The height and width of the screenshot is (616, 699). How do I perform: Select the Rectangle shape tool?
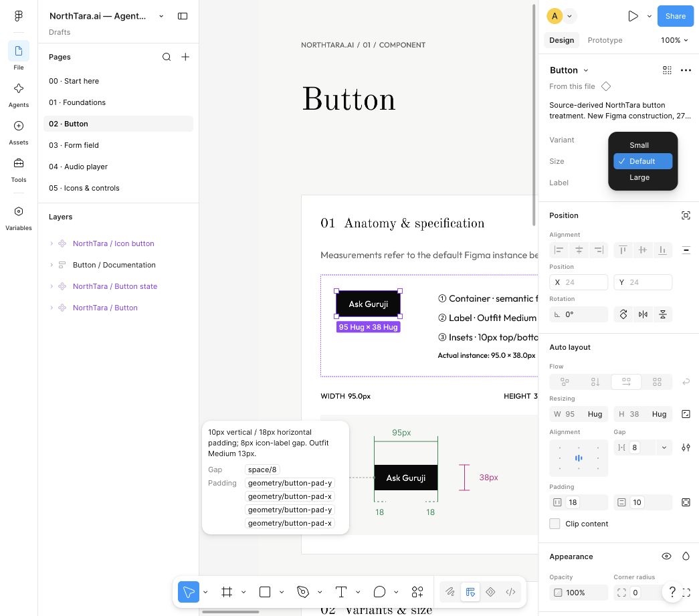point(265,592)
